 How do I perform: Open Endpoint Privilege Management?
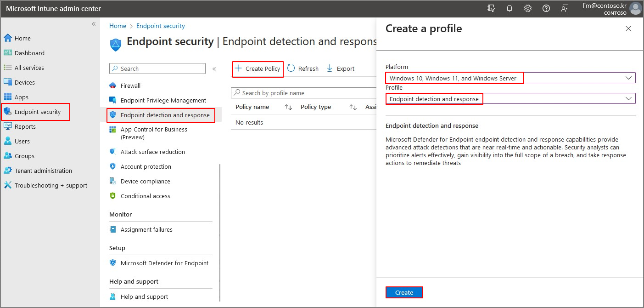163,100
